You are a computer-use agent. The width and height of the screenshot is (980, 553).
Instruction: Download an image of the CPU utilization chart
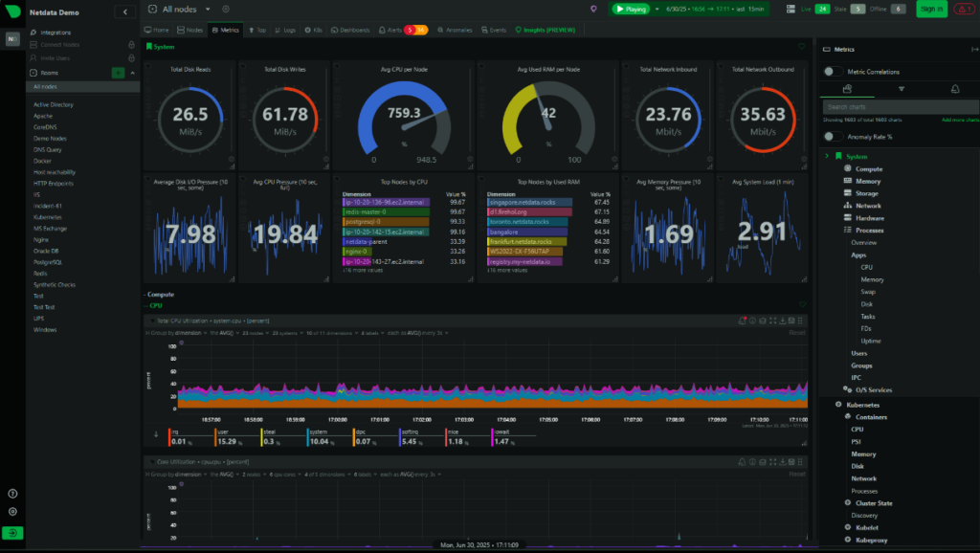pyautogui.click(x=783, y=321)
